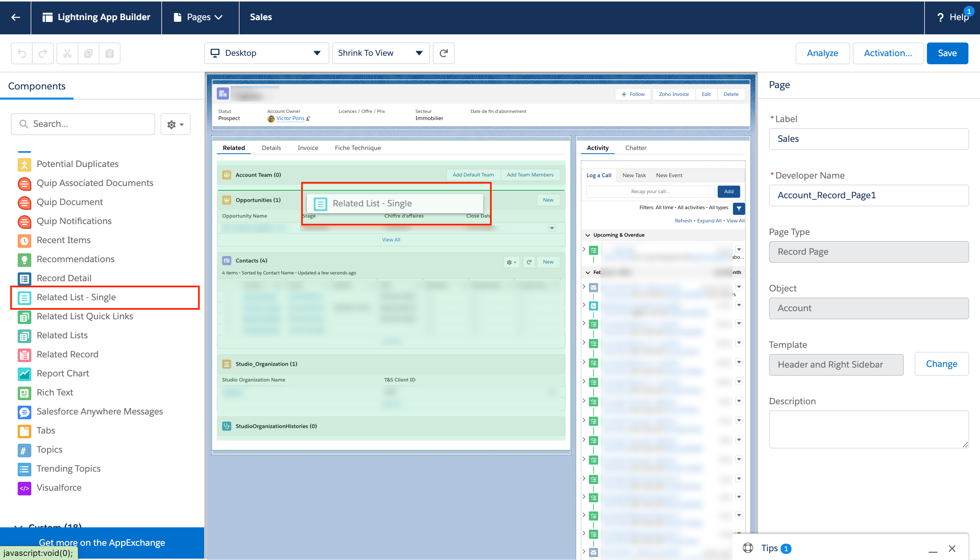Switch to the Invoice tab

308,148
